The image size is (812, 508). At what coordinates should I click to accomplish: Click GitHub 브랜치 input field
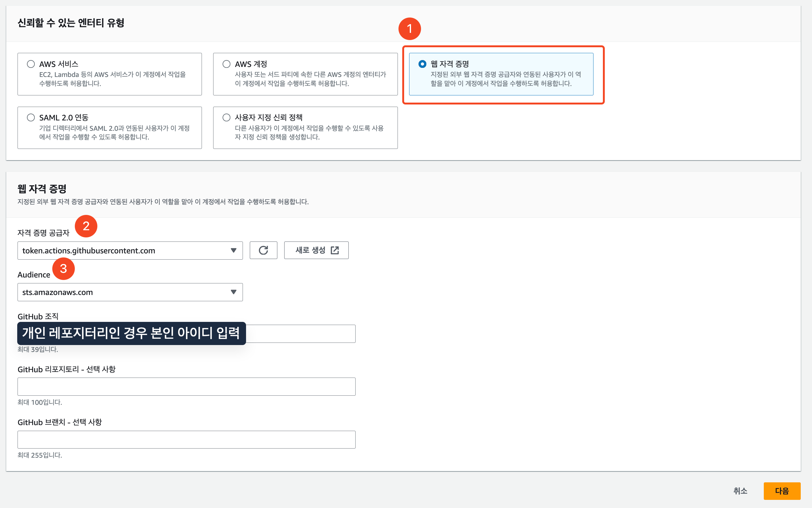186,439
